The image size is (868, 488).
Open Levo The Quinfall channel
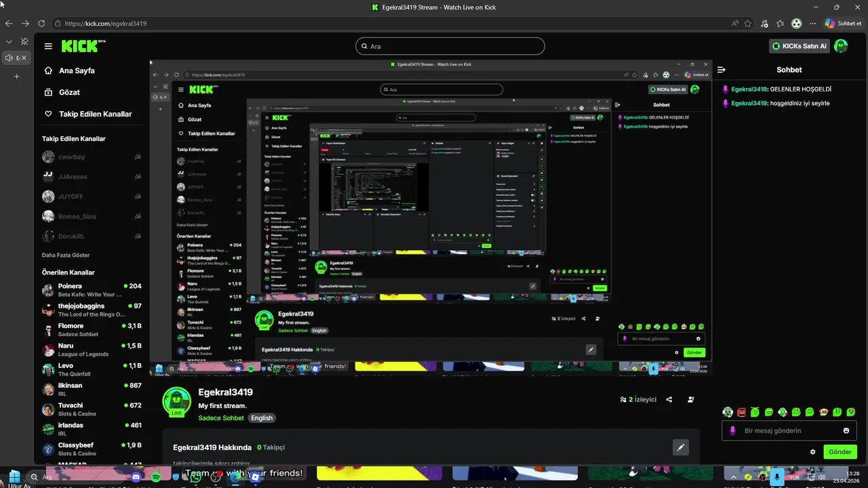tap(92, 369)
